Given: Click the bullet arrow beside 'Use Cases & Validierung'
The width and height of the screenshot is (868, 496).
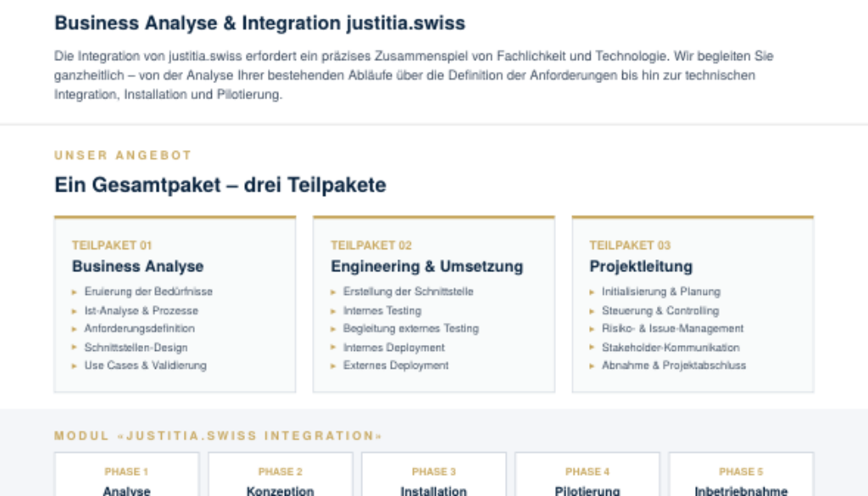Looking at the screenshot, I should [75, 366].
